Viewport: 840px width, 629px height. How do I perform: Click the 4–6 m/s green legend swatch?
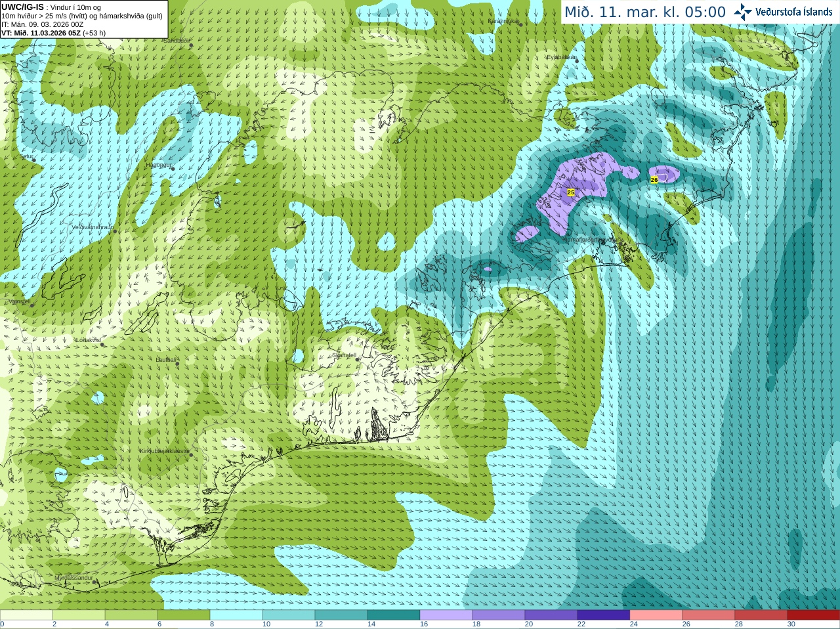131,615
